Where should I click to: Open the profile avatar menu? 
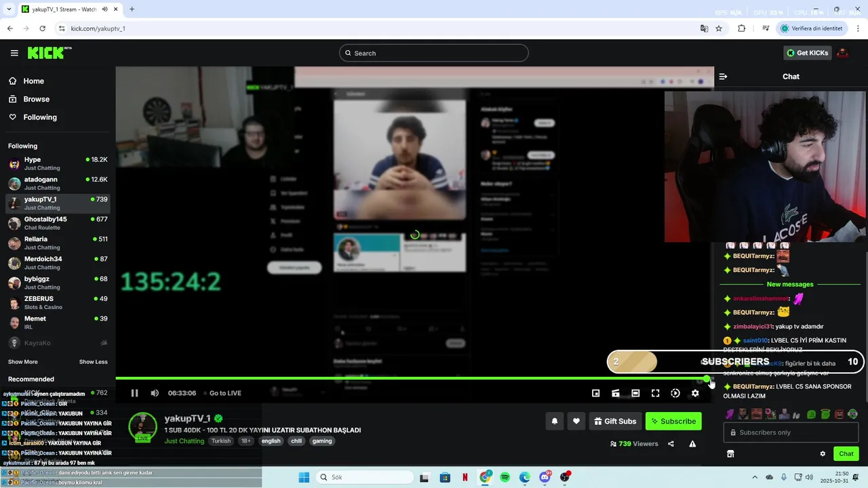point(843,53)
